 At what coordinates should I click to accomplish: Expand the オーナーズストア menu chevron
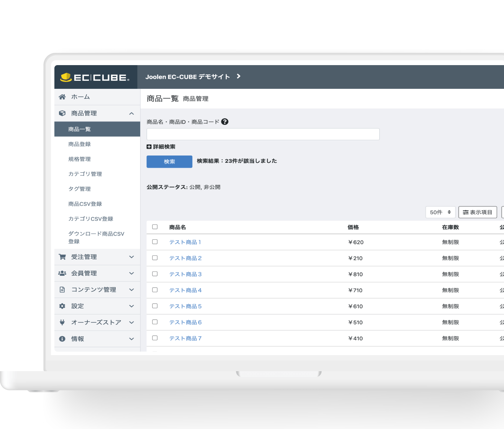[x=131, y=323]
